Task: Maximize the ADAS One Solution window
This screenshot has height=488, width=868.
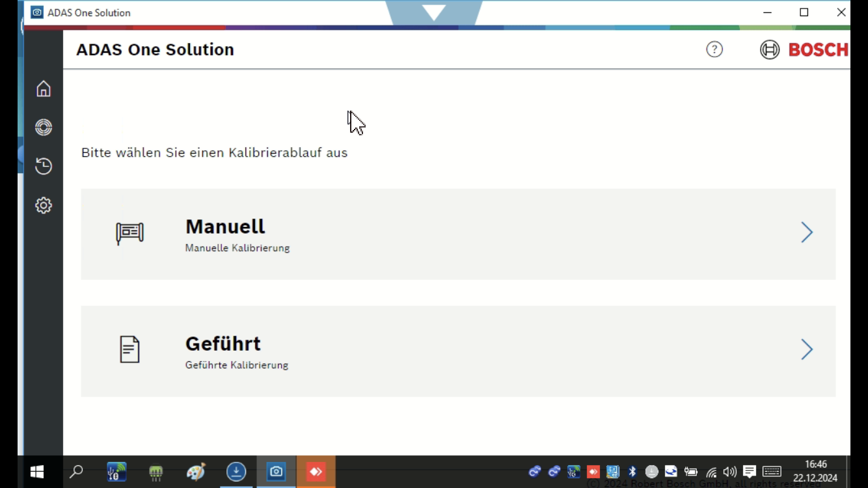Action: [x=804, y=12]
